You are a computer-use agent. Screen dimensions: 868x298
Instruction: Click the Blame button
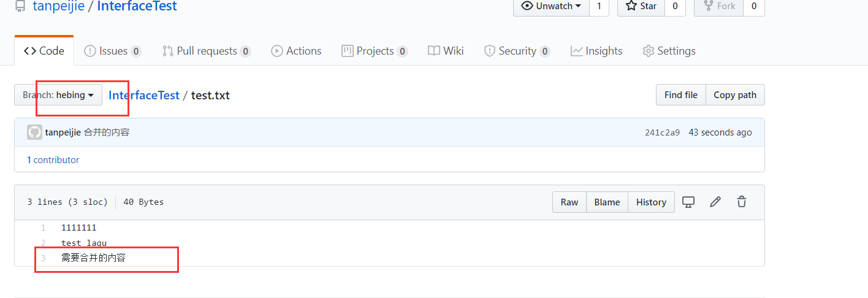[607, 202]
